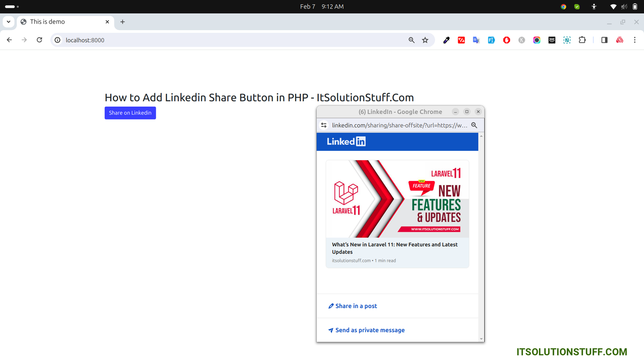Click the red stop-hand ad blocker icon
The width and height of the screenshot is (644, 362).
tap(506, 40)
